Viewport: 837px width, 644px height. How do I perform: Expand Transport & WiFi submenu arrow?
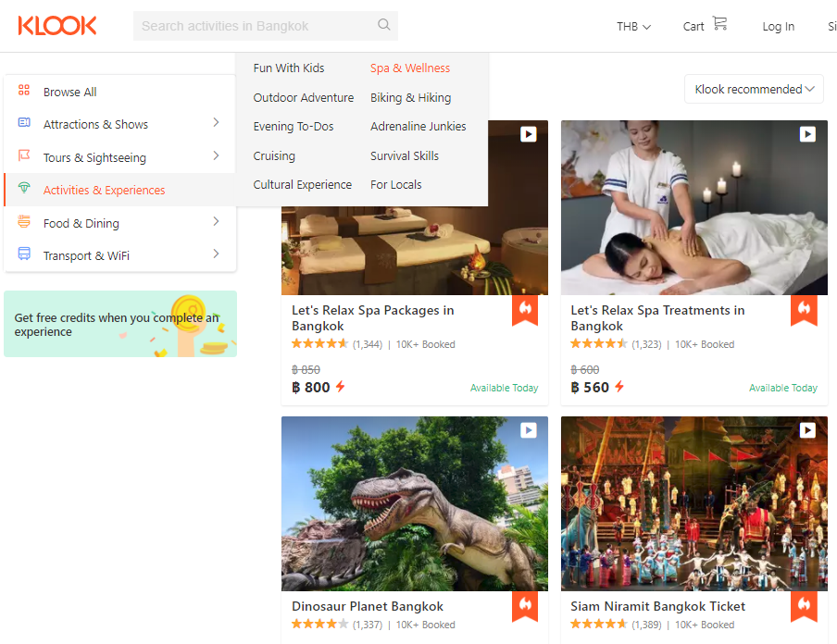pyautogui.click(x=216, y=254)
